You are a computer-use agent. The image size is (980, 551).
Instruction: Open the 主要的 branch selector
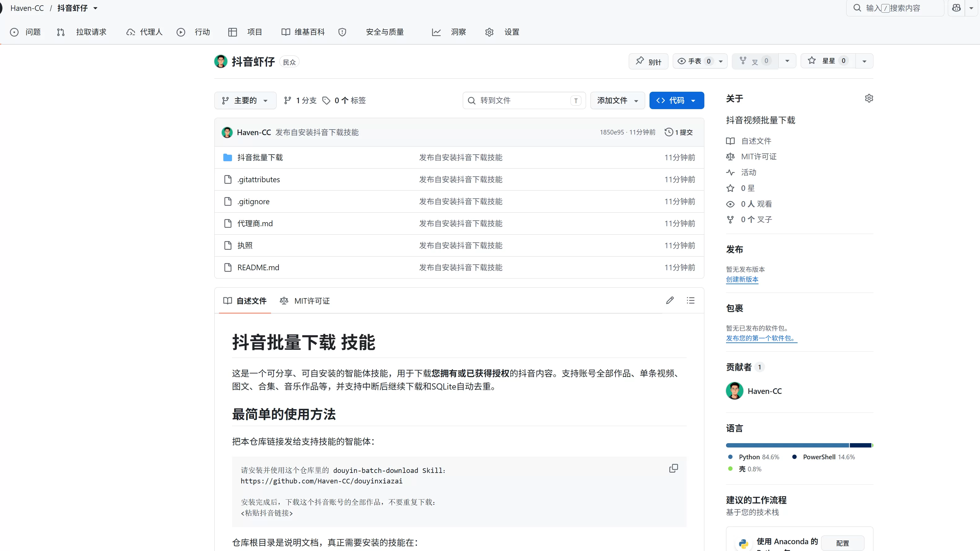(x=245, y=100)
